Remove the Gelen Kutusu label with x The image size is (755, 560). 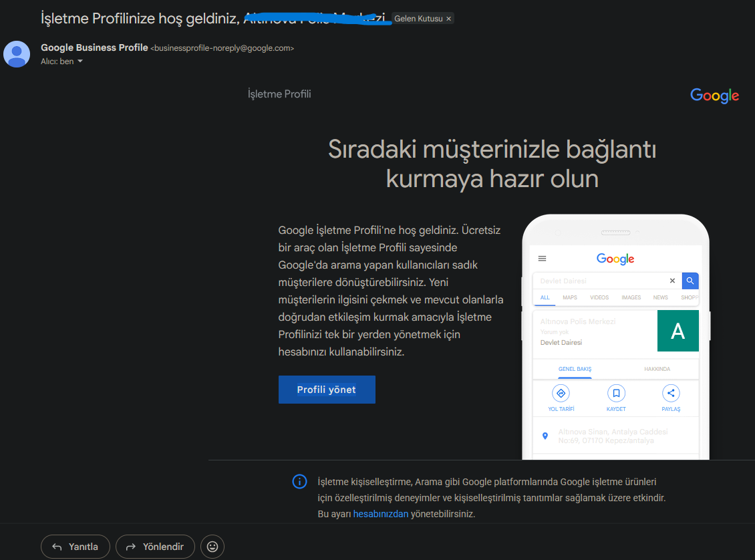pyautogui.click(x=448, y=19)
